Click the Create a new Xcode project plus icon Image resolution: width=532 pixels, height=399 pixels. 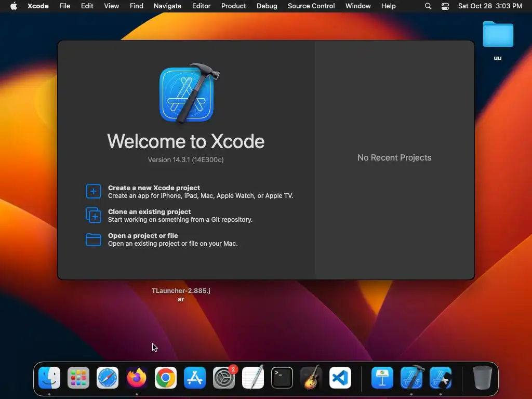(x=94, y=191)
